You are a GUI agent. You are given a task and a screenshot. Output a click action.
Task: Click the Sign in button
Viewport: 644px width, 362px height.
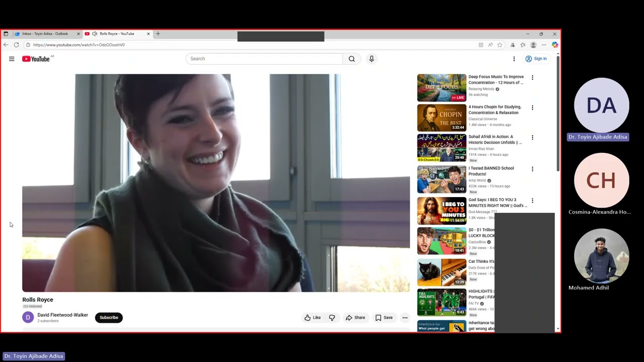(536, 59)
